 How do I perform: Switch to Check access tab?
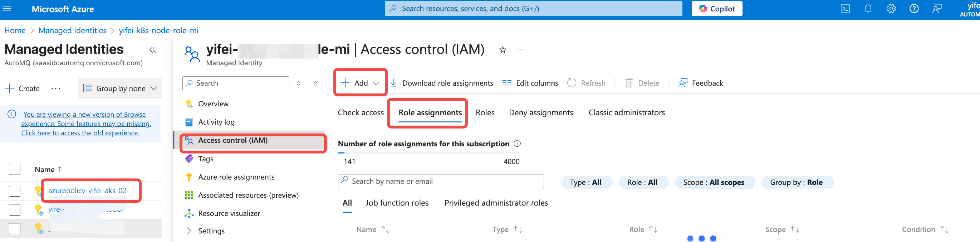361,112
